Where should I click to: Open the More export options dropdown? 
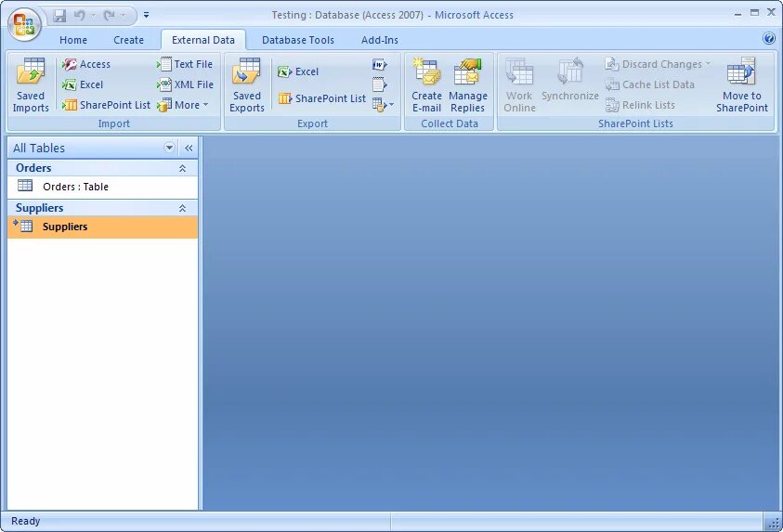pos(383,105)
